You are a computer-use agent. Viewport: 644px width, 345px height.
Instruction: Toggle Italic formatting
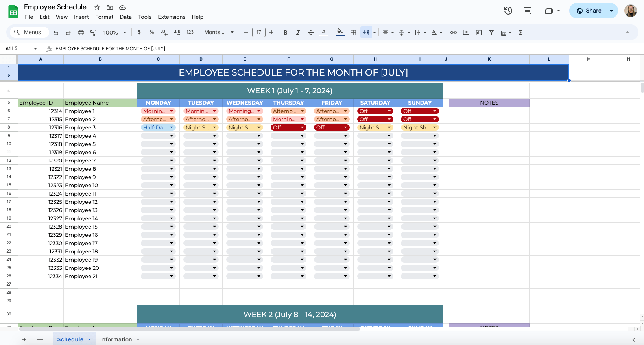298,33
